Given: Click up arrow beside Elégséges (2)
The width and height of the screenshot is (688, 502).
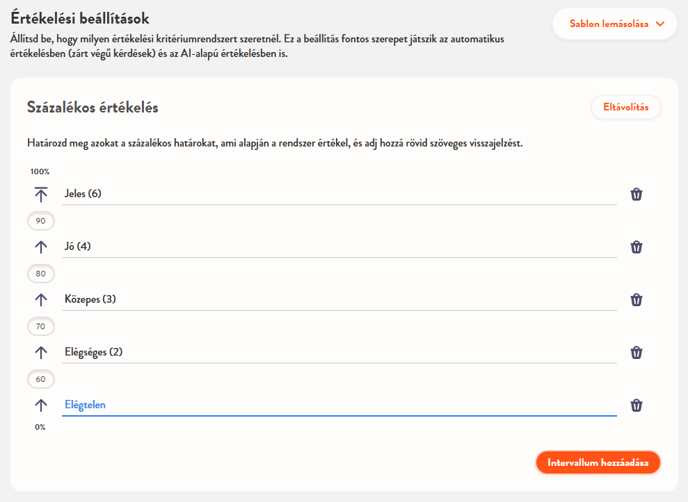Looking at the screenshot, I should click(x=41, y=352).
